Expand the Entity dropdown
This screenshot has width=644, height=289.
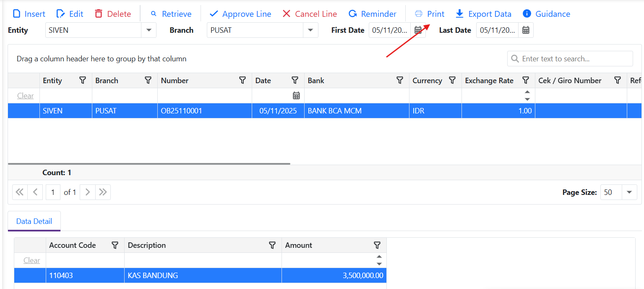pos(149,30)
